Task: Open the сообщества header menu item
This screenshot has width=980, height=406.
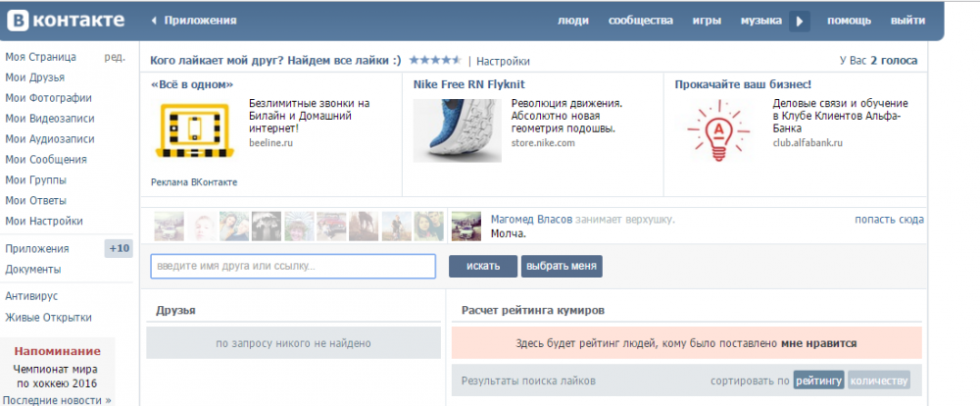Action: 640,21
